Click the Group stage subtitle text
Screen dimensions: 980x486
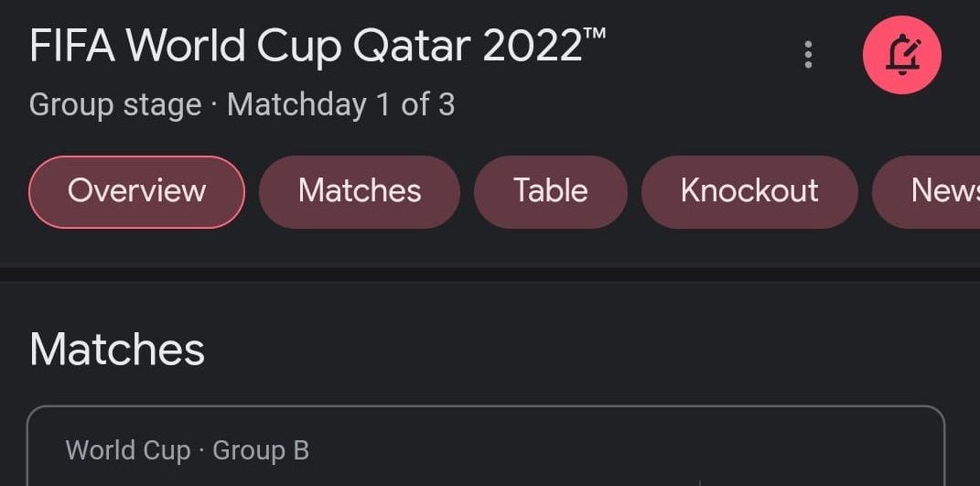click(115, 104)
